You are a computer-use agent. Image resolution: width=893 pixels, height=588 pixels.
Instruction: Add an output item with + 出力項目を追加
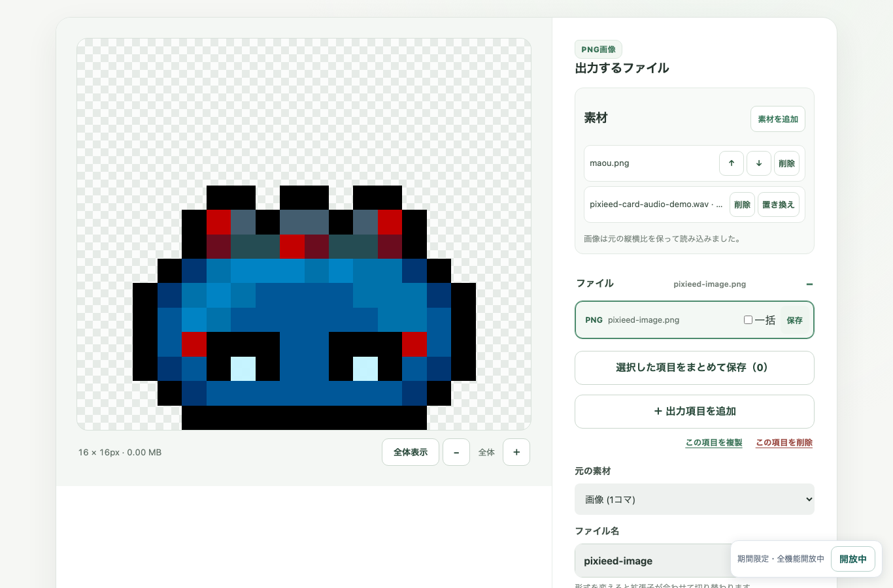click(x=694, y=412)
